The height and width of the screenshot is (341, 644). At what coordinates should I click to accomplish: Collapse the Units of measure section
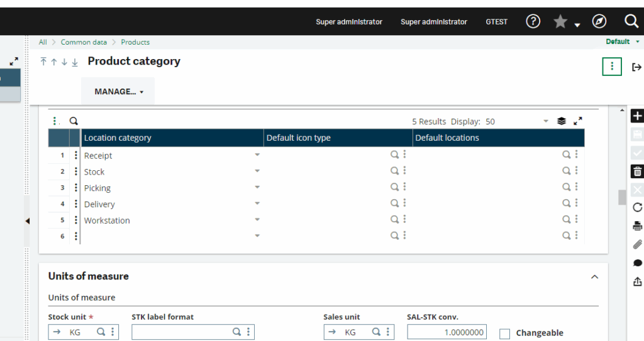[594, 276]
